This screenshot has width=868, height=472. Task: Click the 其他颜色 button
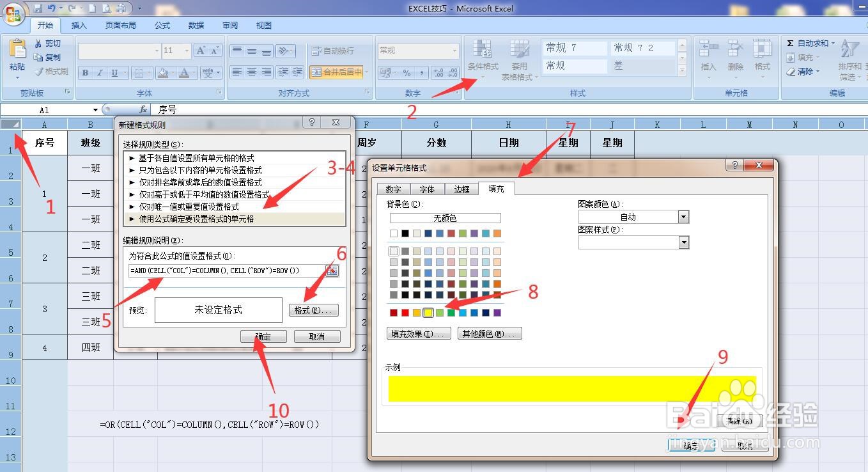point(490,334)
